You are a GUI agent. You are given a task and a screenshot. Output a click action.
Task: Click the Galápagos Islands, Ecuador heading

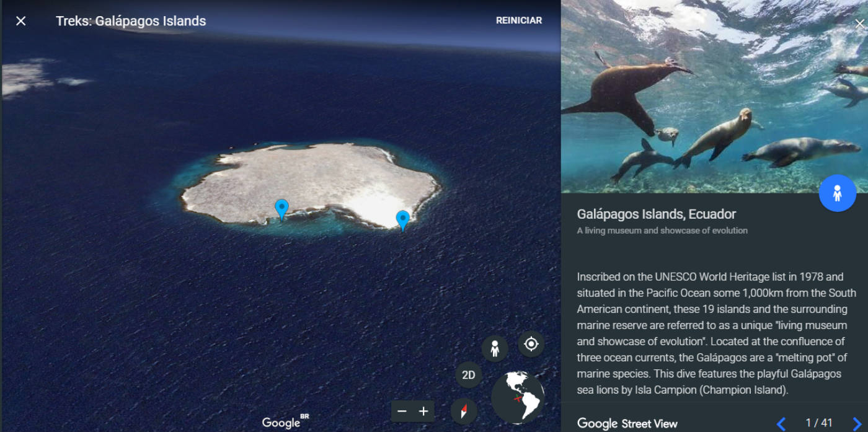(657, 214)
